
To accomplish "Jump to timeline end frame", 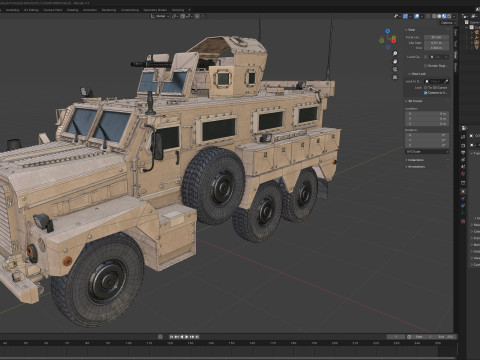I will tap(197, 337).
